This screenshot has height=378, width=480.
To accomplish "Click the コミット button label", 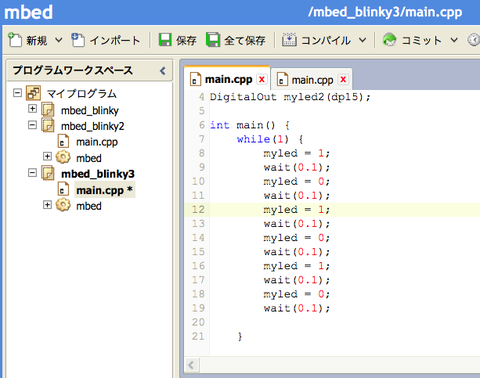I will coord(422,41).
